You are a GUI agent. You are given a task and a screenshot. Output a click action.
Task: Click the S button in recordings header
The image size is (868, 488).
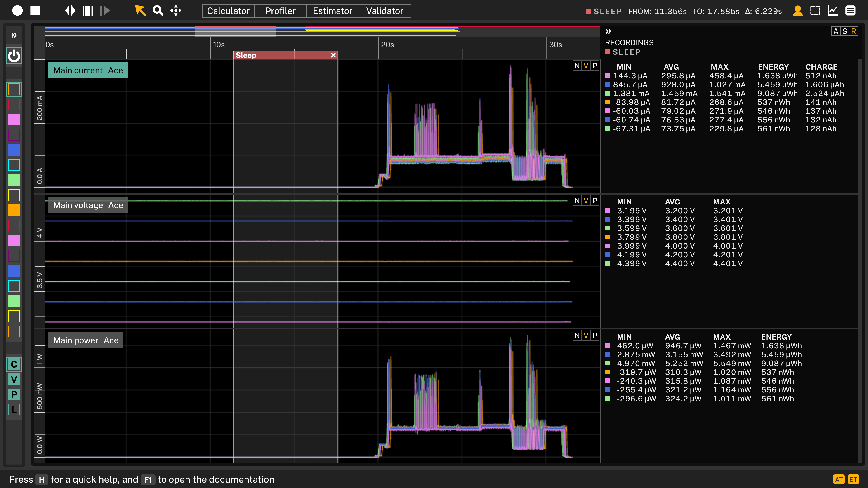pyautogui.click(x=844, y=31)
